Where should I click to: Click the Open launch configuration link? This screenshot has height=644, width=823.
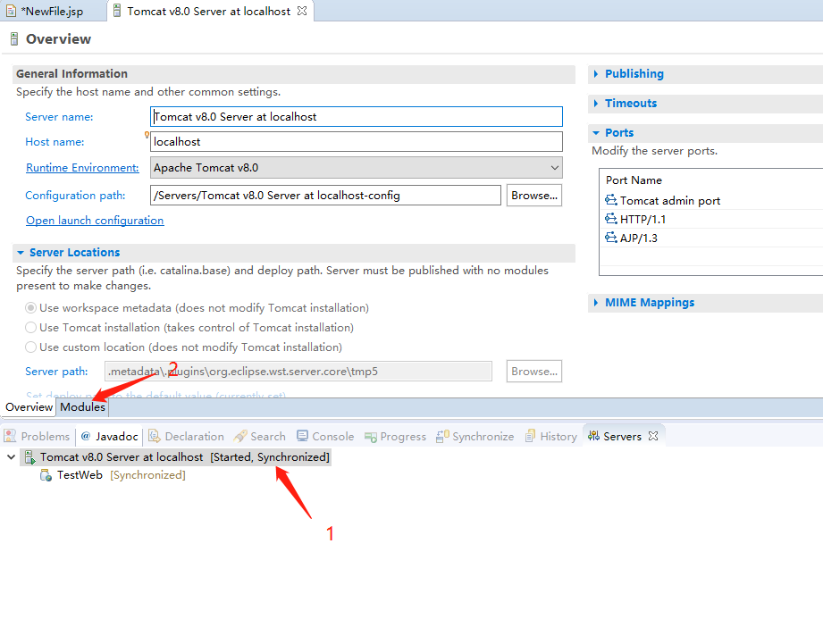click(x=94, y=220)
